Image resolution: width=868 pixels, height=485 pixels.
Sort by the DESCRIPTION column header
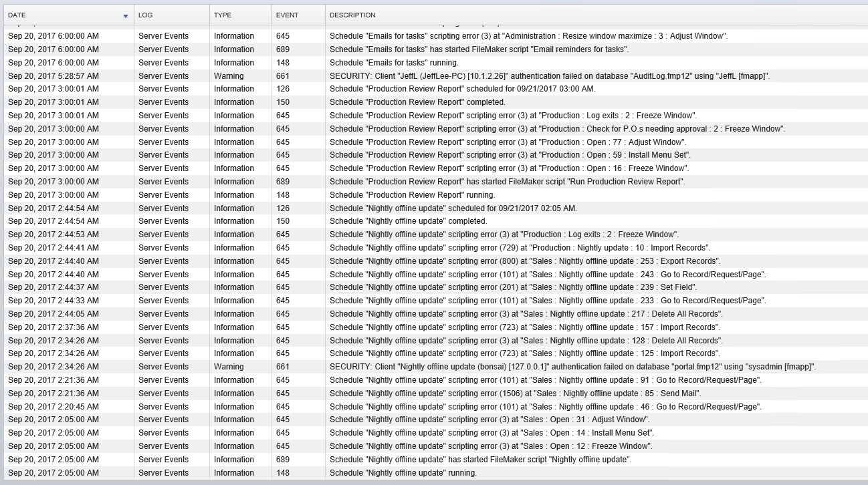click(352, 15)
